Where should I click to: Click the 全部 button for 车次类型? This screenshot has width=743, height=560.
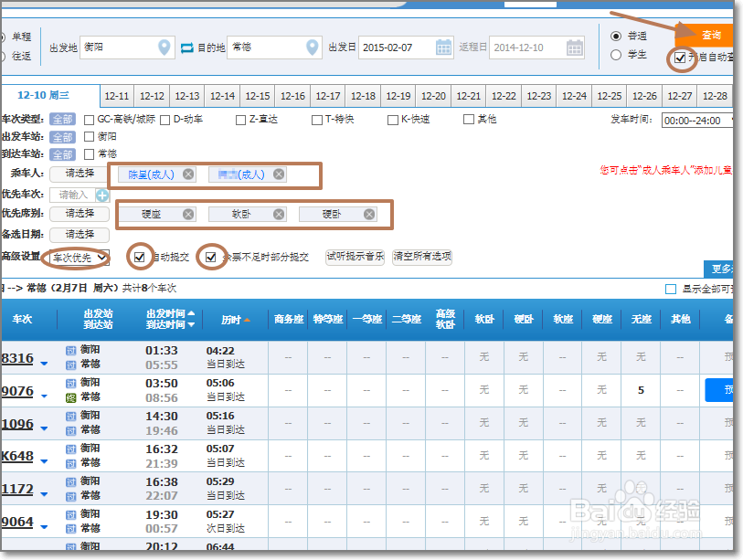point(62,120)
